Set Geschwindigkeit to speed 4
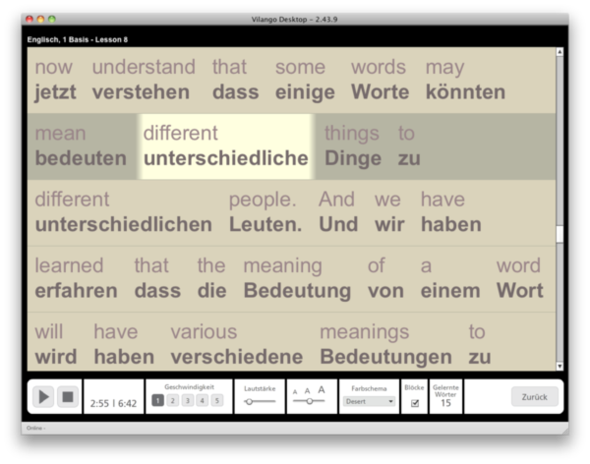 pos(202,401)
